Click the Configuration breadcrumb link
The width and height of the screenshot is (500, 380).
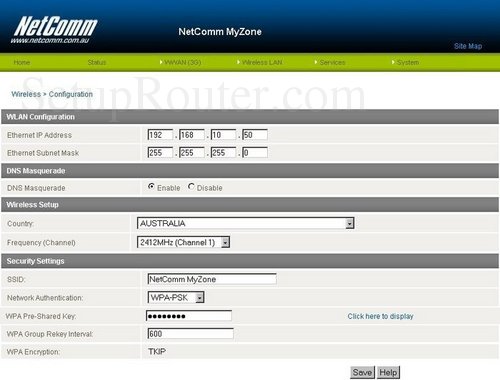71,94
